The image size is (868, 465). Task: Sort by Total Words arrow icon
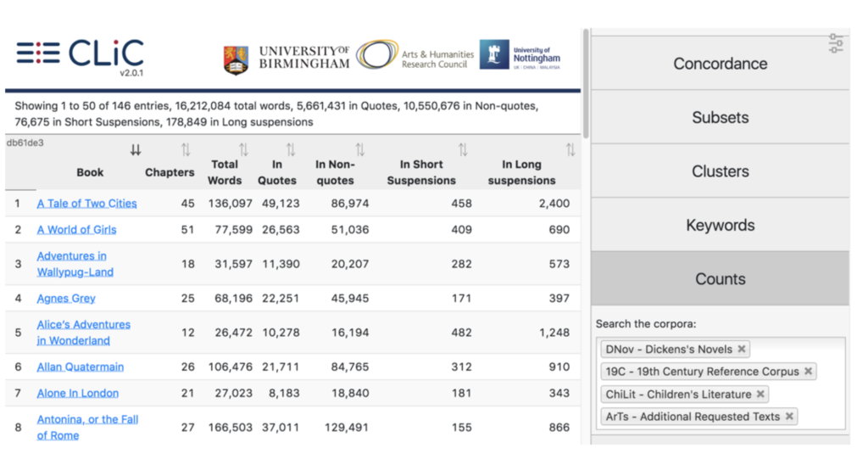[243, 150]
